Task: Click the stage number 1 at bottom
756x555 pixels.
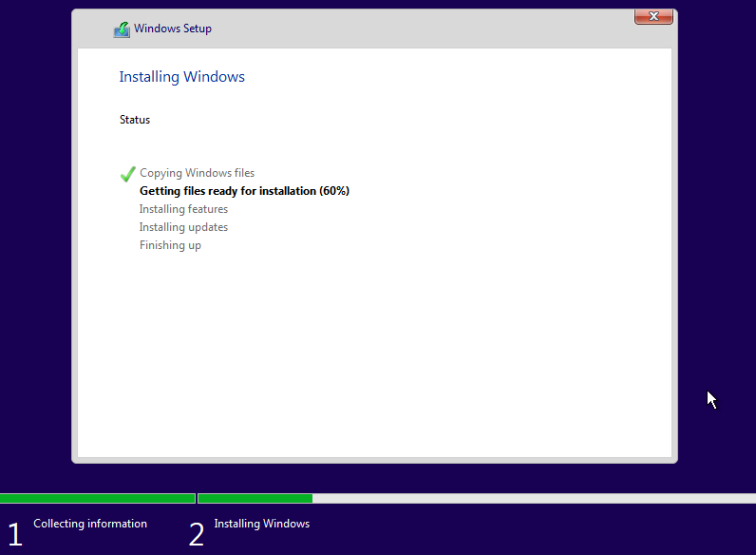Action: point(15,535)
